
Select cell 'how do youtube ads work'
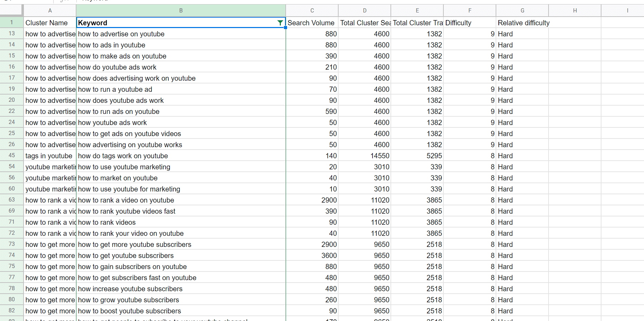point(181,67)
